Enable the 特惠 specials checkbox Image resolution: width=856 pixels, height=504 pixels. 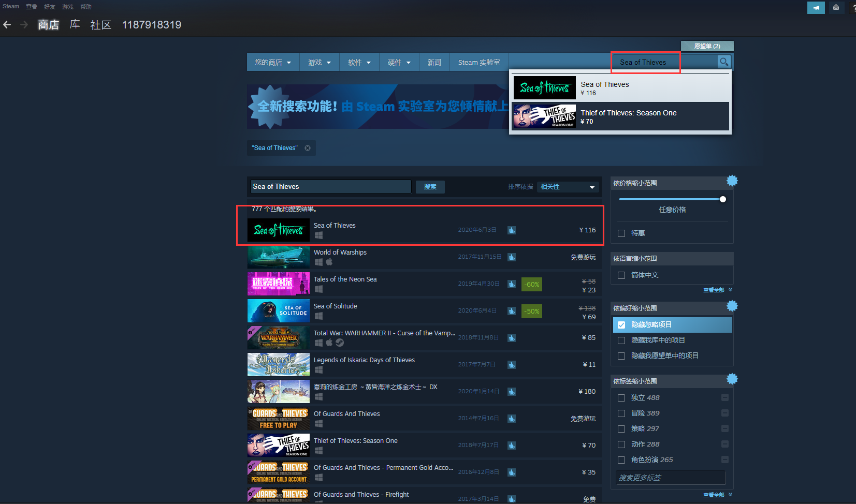[x=621, y=233]
